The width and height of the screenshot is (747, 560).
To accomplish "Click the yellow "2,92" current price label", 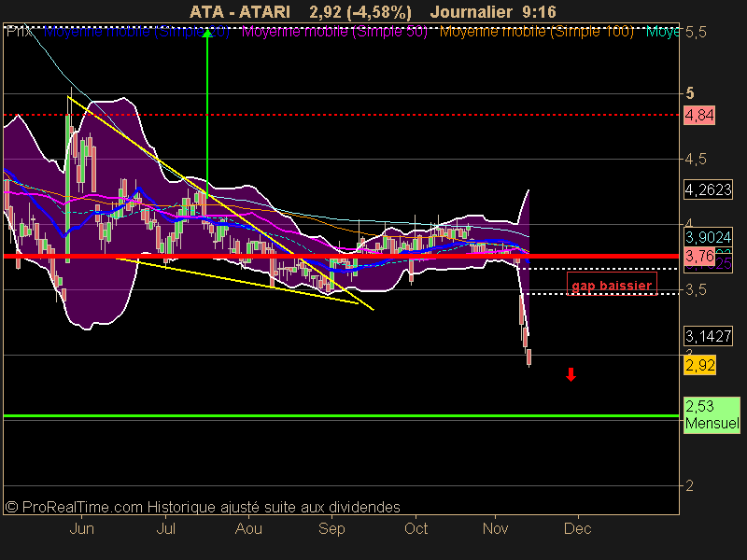I will point(699,366).
